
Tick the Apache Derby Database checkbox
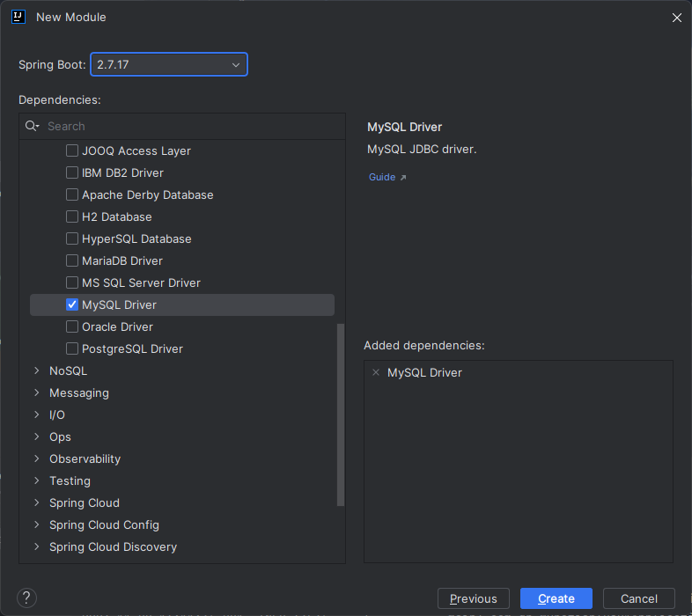pos(72,194)
